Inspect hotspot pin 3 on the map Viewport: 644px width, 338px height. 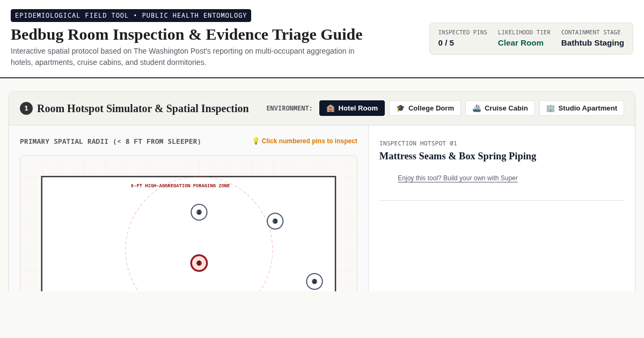(275, 221)
